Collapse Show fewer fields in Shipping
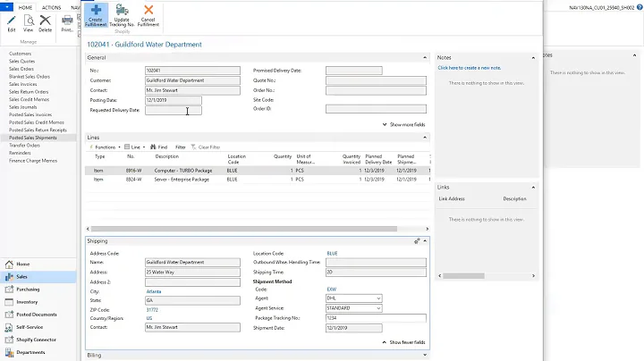Screen dimensions: 644x361 click(407, 342)
